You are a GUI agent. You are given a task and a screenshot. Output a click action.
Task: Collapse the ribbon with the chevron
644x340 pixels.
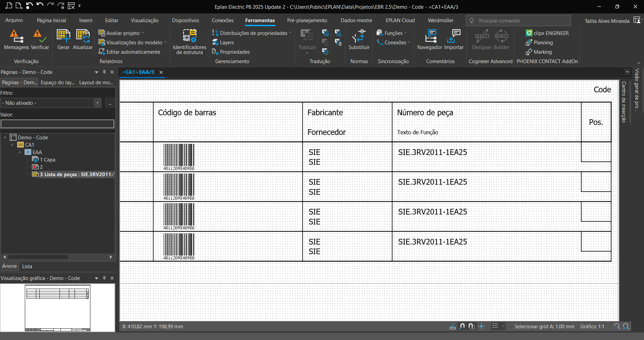tap(639, 63)
